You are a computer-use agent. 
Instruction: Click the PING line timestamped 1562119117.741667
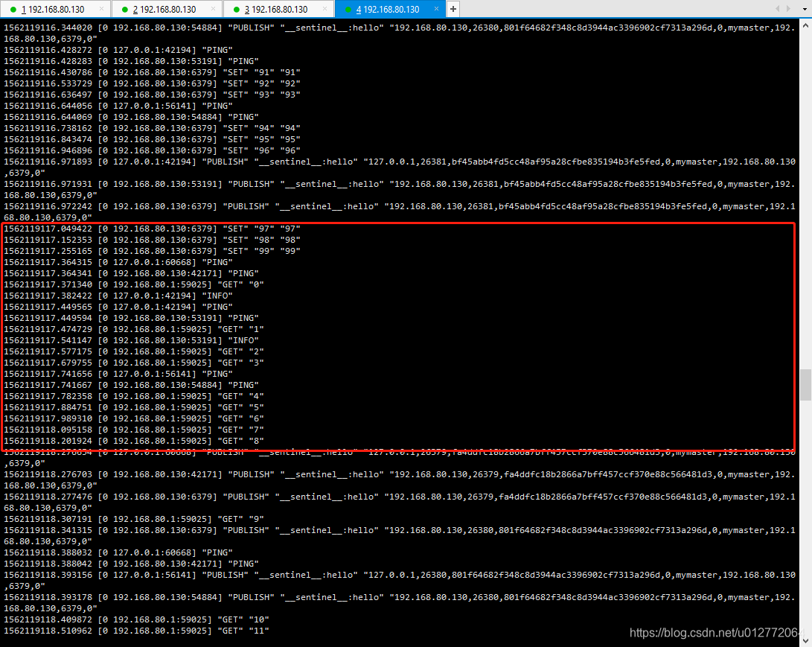click(x=132, y=385)
